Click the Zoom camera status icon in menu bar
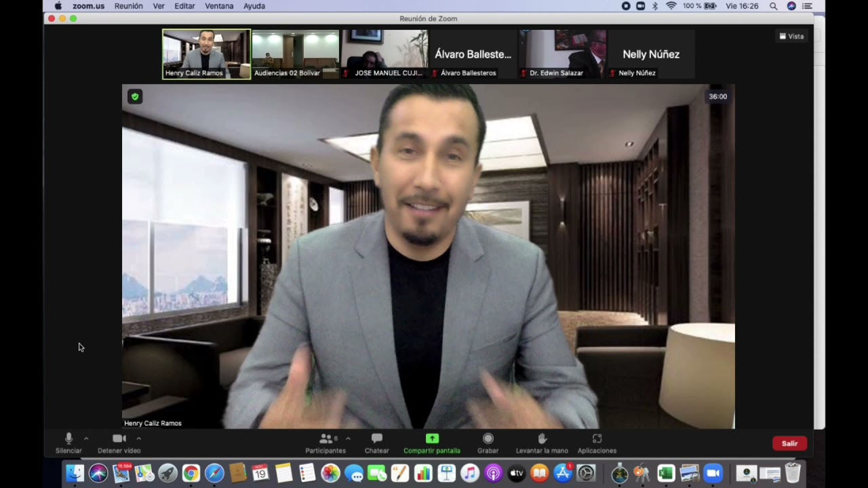Screen dimensions: 868x488 coord(640,6)
